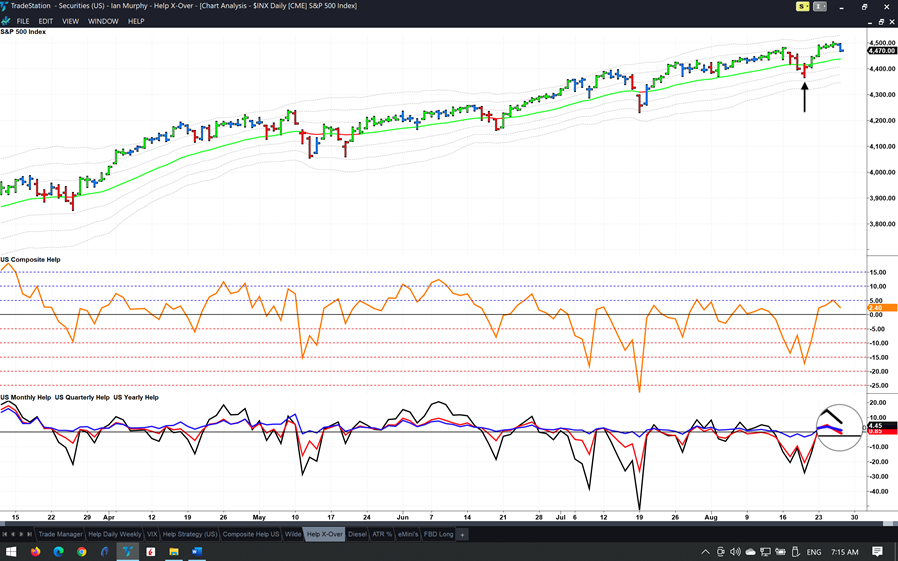Image resolution: width=898 pixels, height=561 pixels.
Task: Open the HELP menu
Action: coord(136,21)
